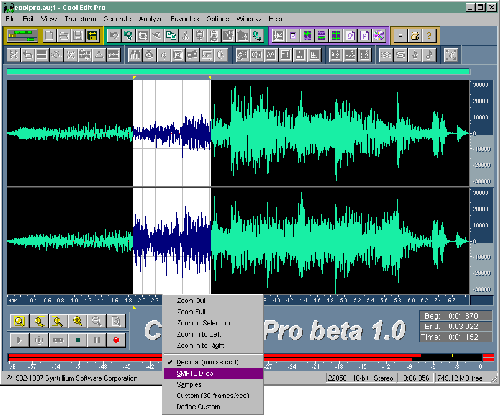Click the Time length readout field
Viewport: 500px width, 419px height.
[456, 337]
